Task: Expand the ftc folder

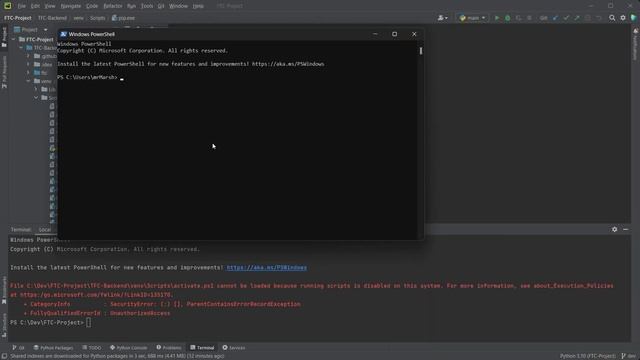Action: 29,73
